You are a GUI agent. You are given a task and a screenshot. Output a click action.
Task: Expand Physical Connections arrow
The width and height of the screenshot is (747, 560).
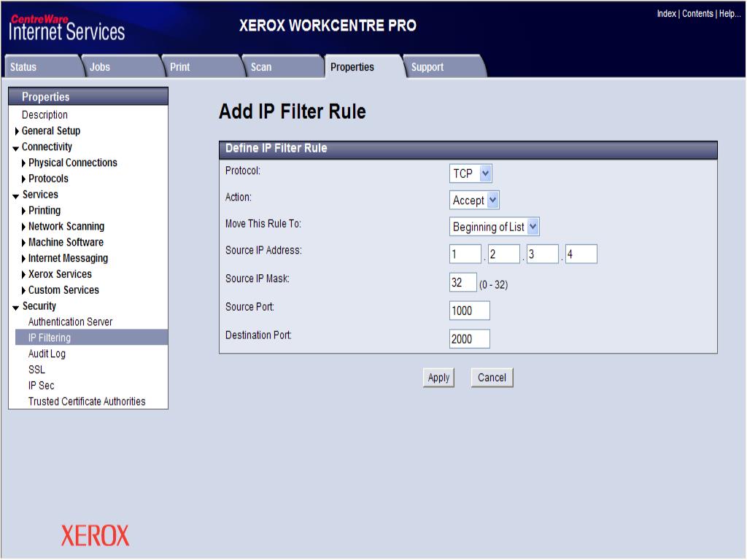pyautogui.click(x=24, y=163)
